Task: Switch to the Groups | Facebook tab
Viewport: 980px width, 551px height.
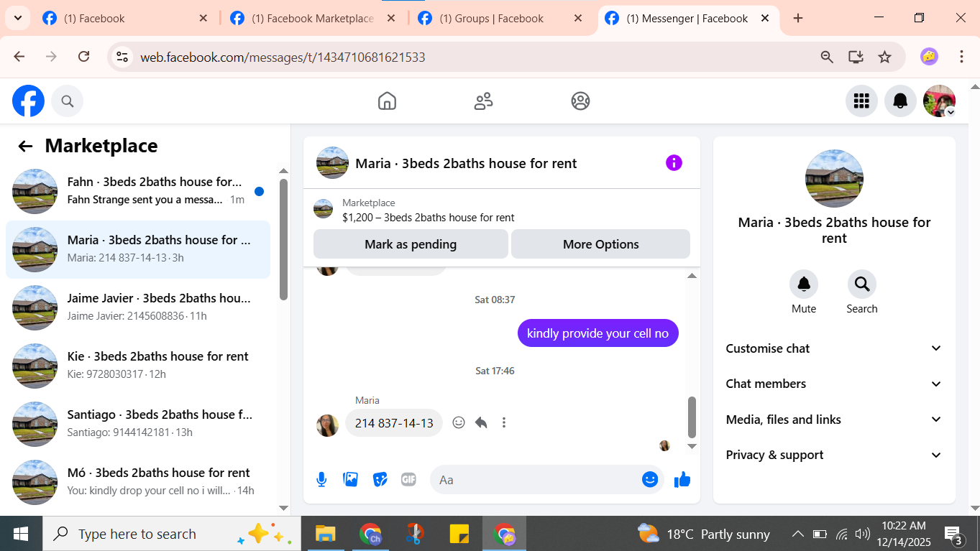Action: coord(501,19)
